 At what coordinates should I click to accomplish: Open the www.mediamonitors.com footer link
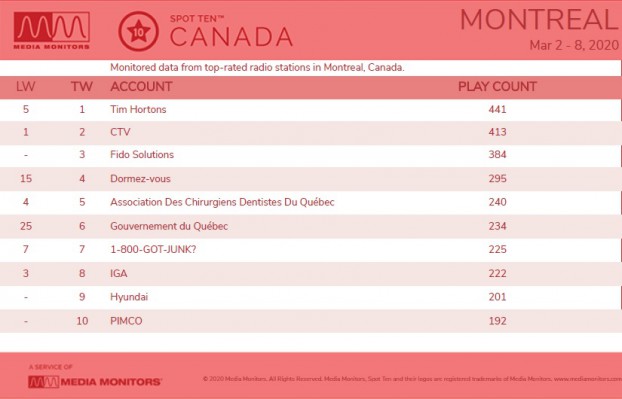[x=588, y=379]
